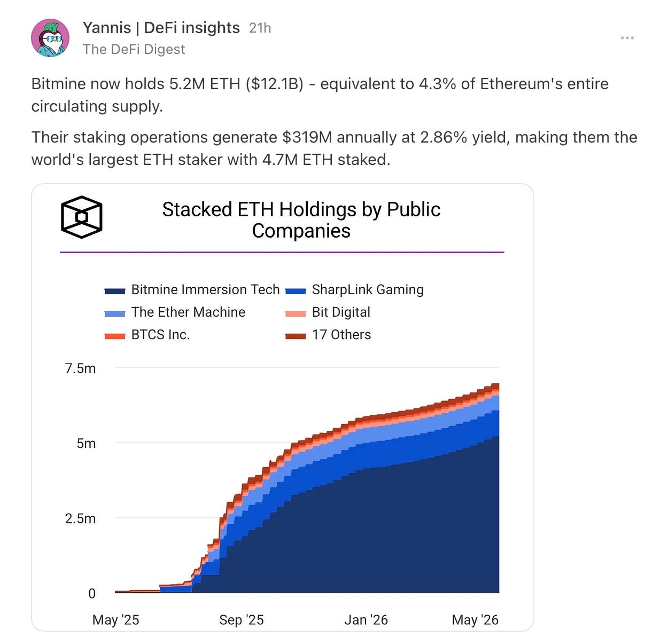Viewport: 653px width, 644px height.
Task: Select the Jan '26 axis label
Action: tap(366, 620)
